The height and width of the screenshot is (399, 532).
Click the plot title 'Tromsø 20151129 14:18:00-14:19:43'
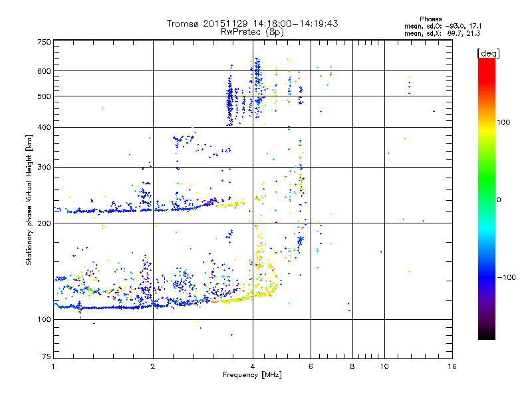click(252, 23)
